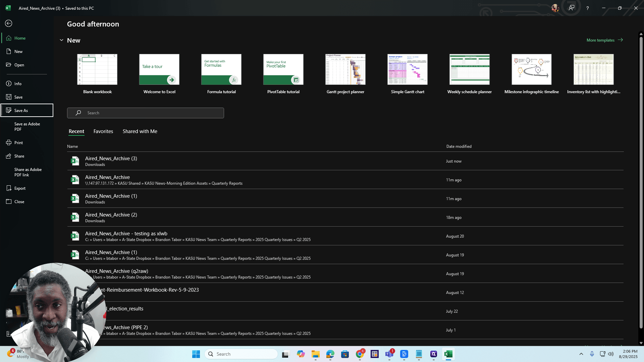Open Aired_News_Archive from KASU Shared

[x=345, y=180]
